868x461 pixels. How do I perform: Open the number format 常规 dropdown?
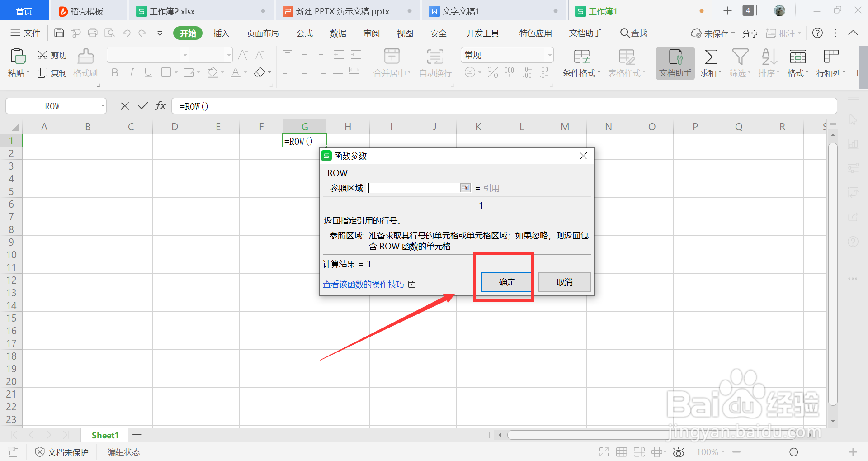[550, 55]
